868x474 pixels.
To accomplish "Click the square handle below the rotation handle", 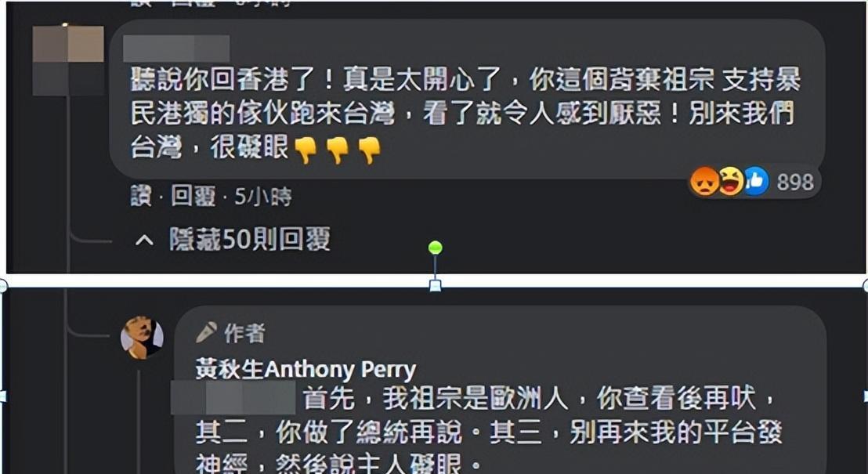I will [x=435, y=286].
